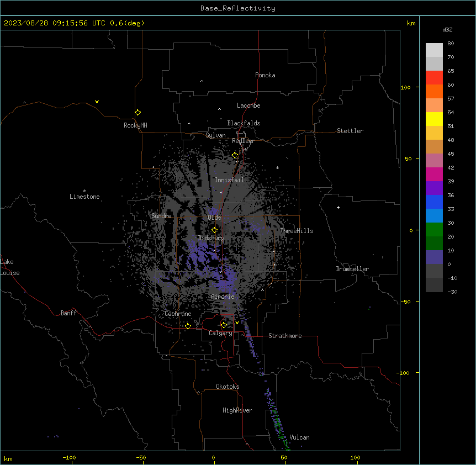Click the Calgary city label
This screenshot has width=476, height=465.
coord(220,333)
